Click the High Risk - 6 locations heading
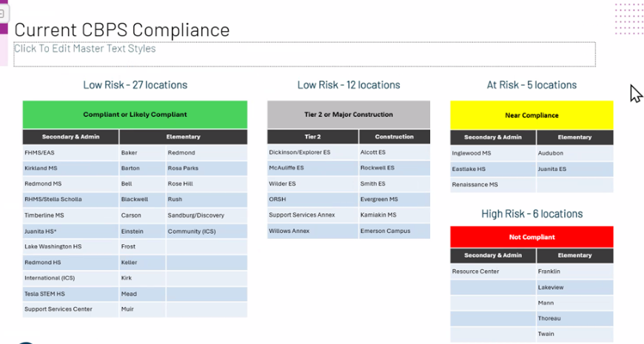 [x=531, y=214]
